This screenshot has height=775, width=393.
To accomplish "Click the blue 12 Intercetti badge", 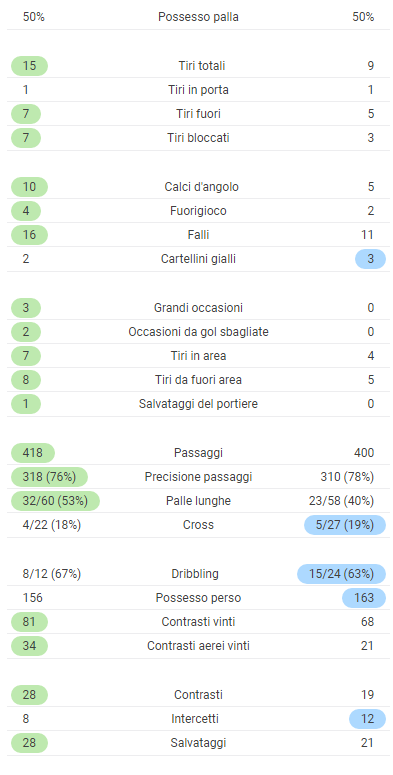I will click(367, 719).
